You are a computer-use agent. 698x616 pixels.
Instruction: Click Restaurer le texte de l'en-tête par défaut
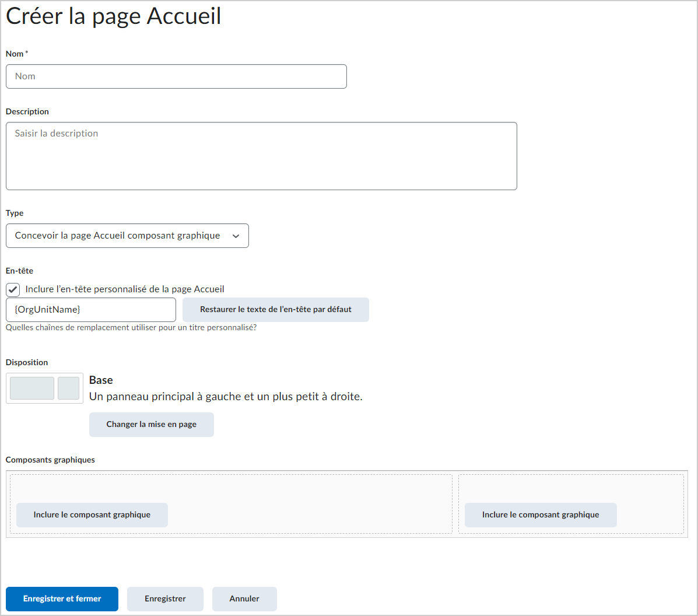coord(276,310)
